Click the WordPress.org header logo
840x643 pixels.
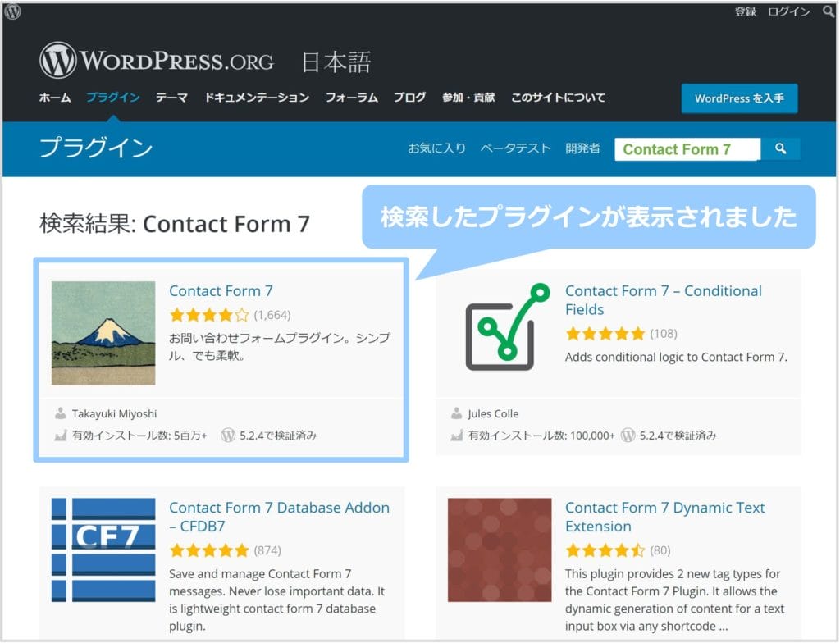131,62
